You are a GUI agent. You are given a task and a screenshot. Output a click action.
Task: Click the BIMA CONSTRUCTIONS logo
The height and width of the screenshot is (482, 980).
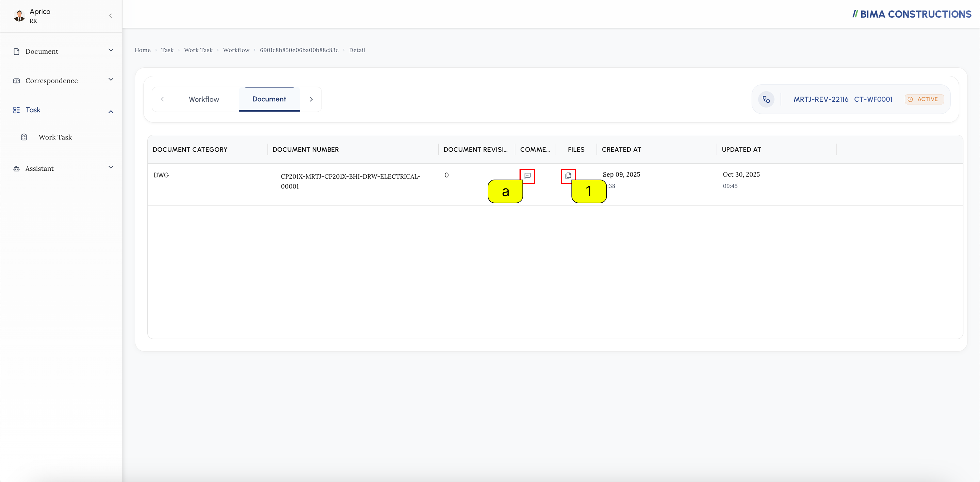coord(912,14)
